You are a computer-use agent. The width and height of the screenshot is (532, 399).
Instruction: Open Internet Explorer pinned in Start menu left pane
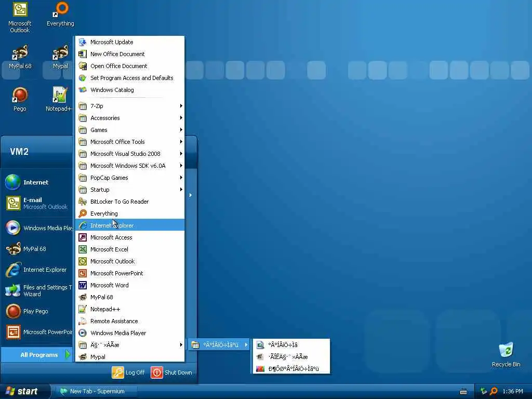(37, 270)
